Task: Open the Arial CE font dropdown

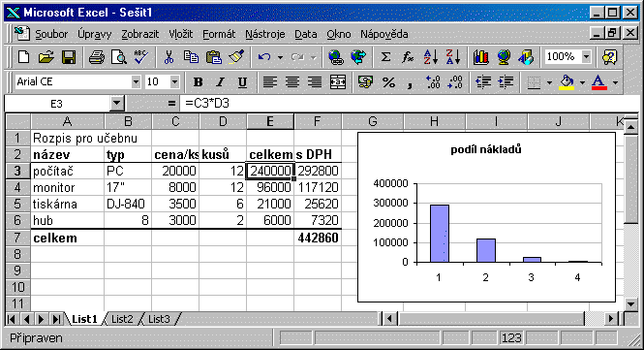Action: [x=136, y=82]
